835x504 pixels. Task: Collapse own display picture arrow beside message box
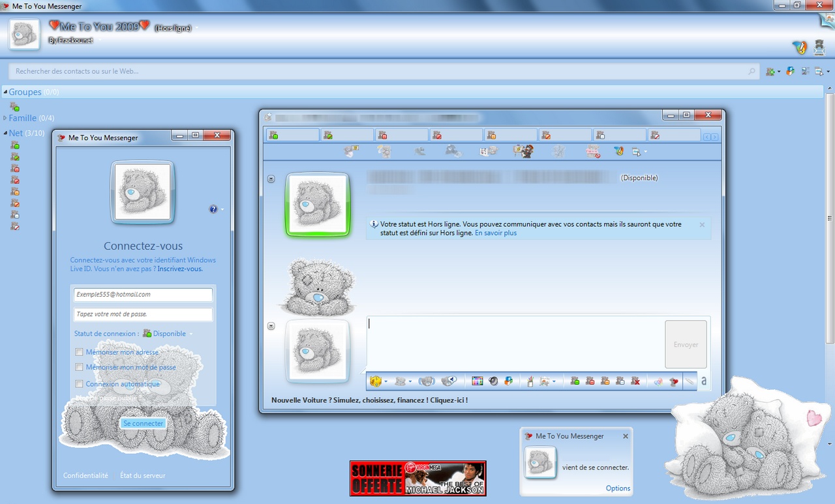pyautogui.click(x=271, y=326)
